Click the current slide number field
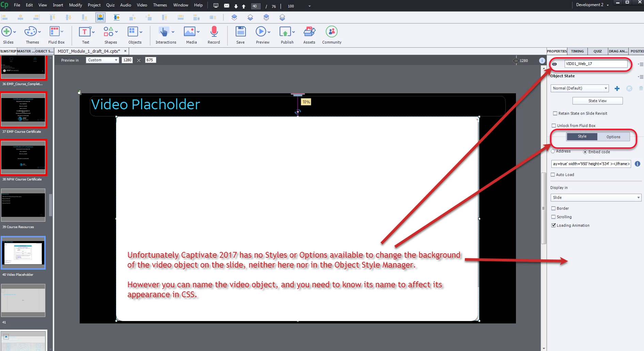 [255, 6]
